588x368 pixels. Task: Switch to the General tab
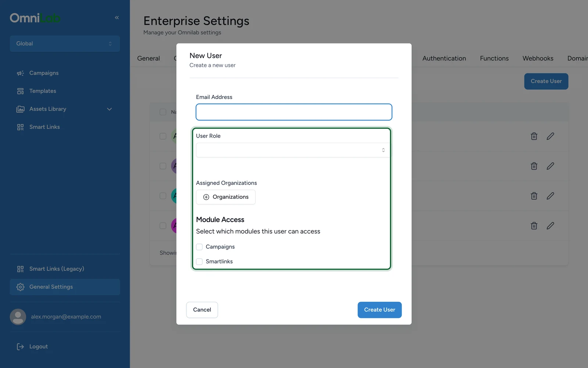pos(148,59)
